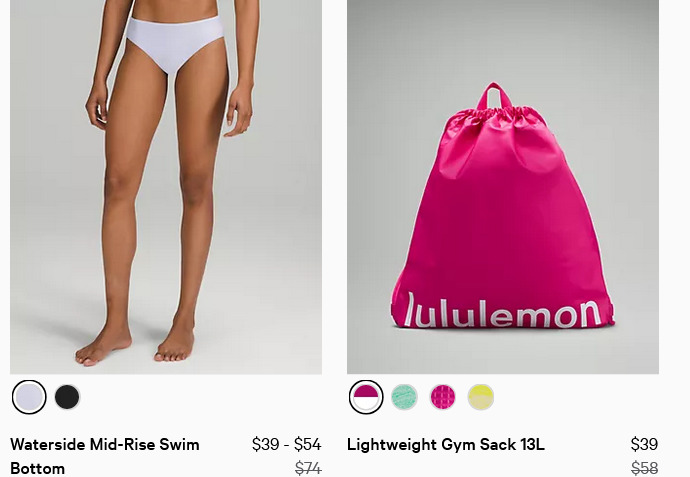The height and width of the screenshot is (477, 690).
Task: Click the $39 - $54 sale price
Action: 286,444
